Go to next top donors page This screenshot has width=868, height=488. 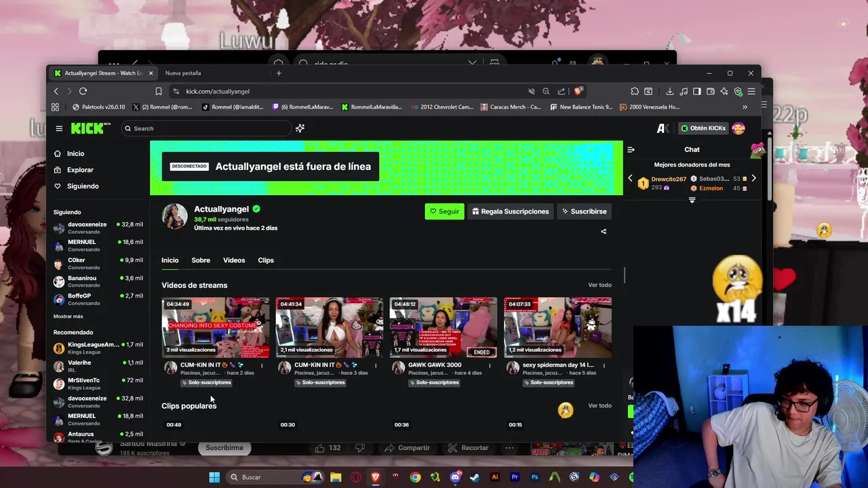pyautogui.click(x=753, y=178)
